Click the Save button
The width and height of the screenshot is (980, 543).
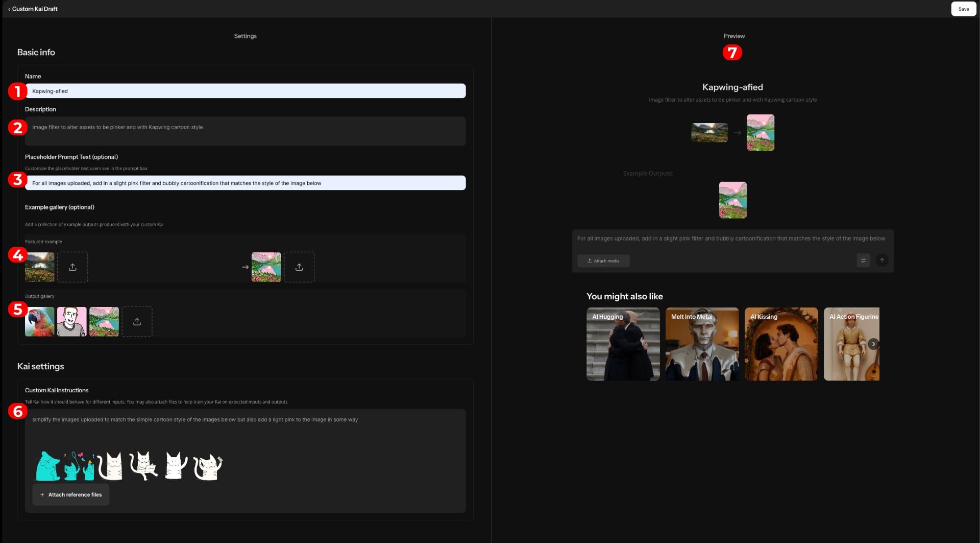coord(963,9)
